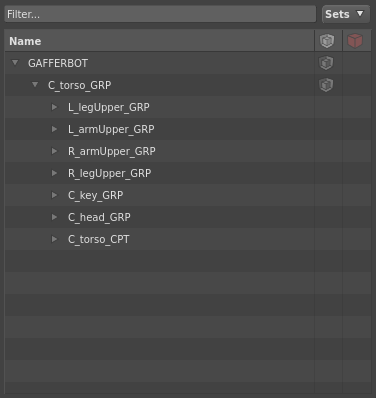This screenshot has height=398, width=376.
Task: Toggle the grey cube icon on GAFFERBOT row
Action: tap(326, 63)
